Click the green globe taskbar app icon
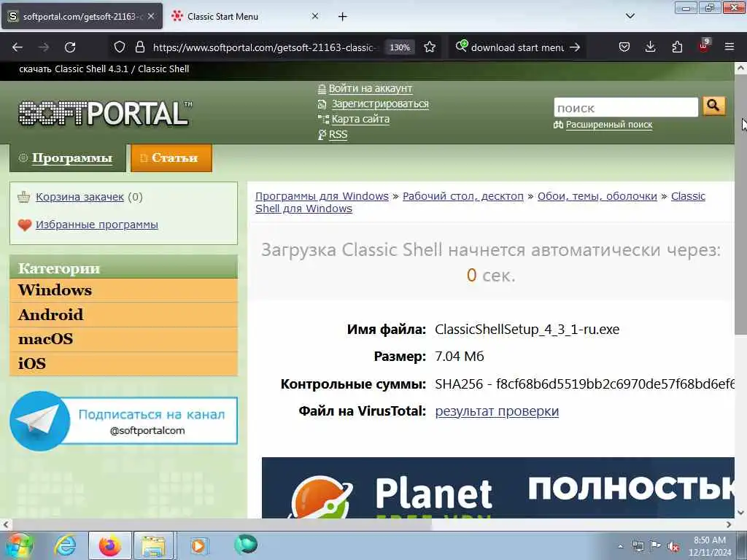747x560 pixels. (x=246, y=544)
